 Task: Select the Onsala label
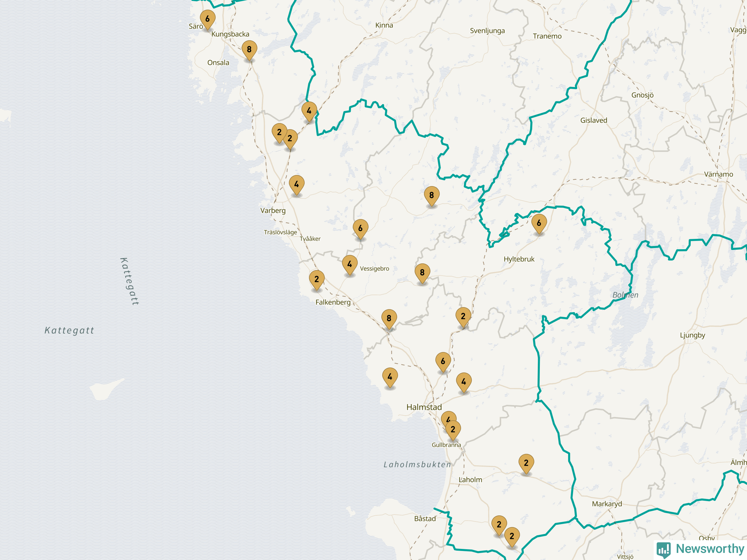pos(218,62)
